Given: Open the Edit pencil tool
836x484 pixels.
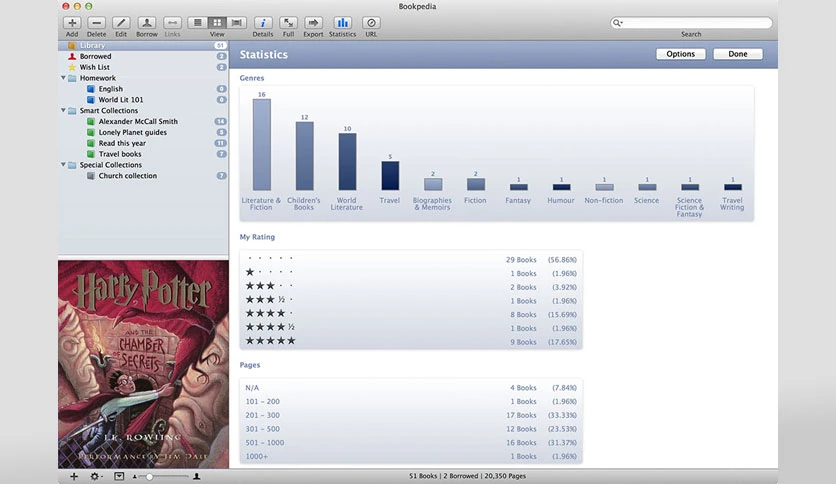Looking at the screenshot, I should click(121, 23).
